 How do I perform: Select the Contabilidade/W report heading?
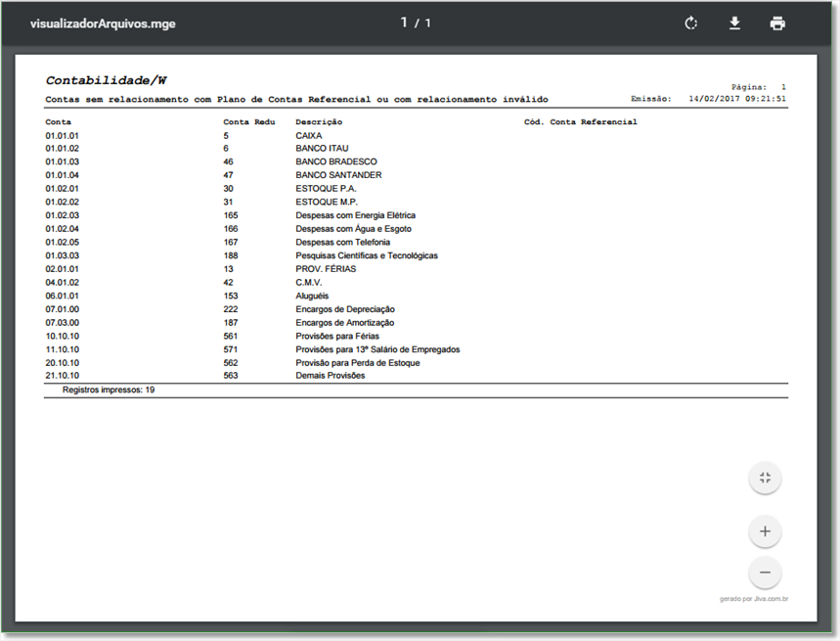click(106, 80)
